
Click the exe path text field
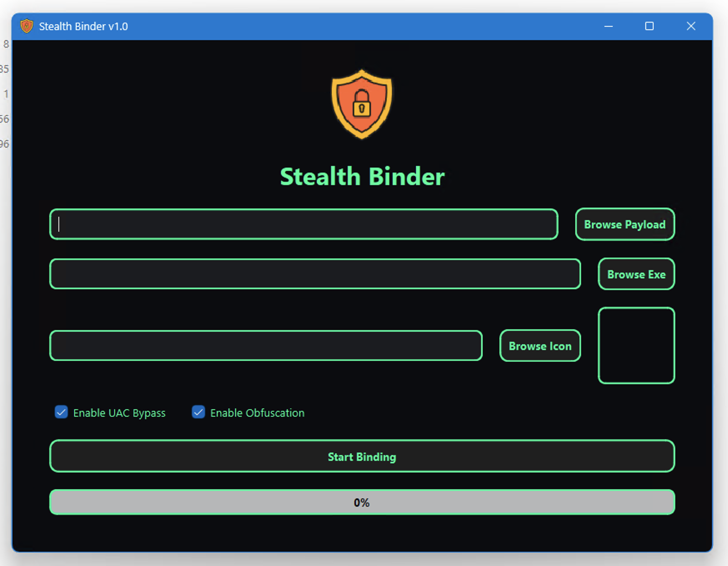pos(315,274)
